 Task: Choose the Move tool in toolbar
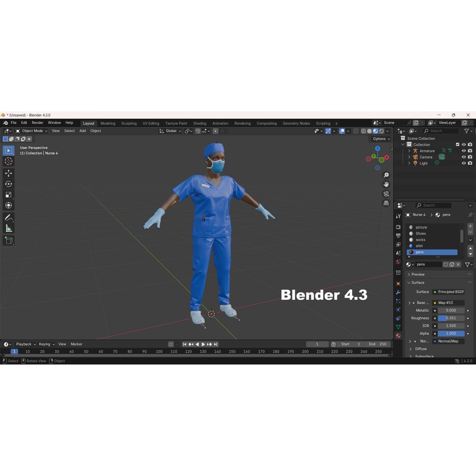pyautogui.click(x=8, y=173)
